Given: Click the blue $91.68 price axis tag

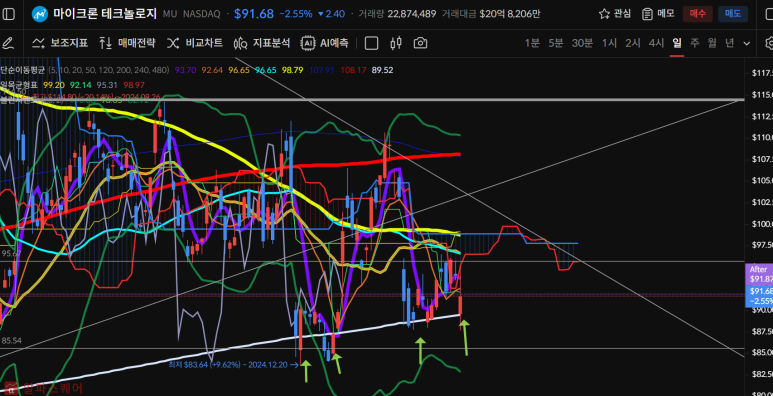Looking at the screenshot, I should [760, 296].
